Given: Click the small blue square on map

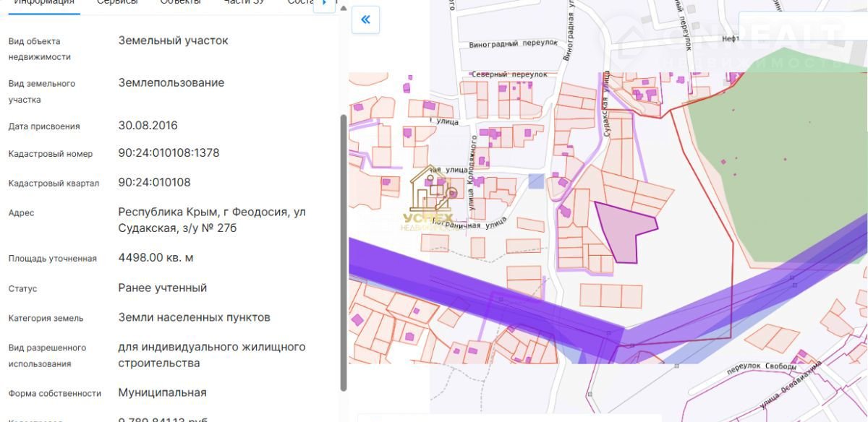Looking at the screenshot, I should [536, 181].
